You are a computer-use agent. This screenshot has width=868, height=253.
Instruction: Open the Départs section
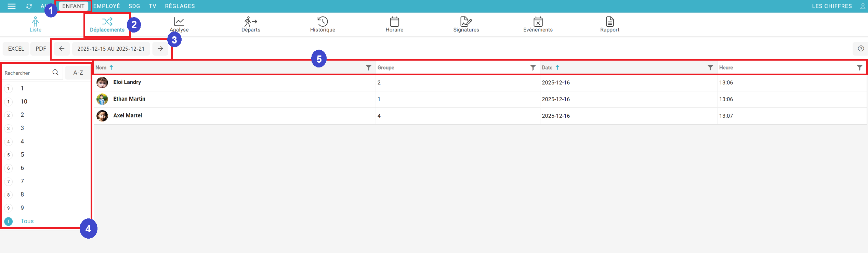tap(251, 25)
